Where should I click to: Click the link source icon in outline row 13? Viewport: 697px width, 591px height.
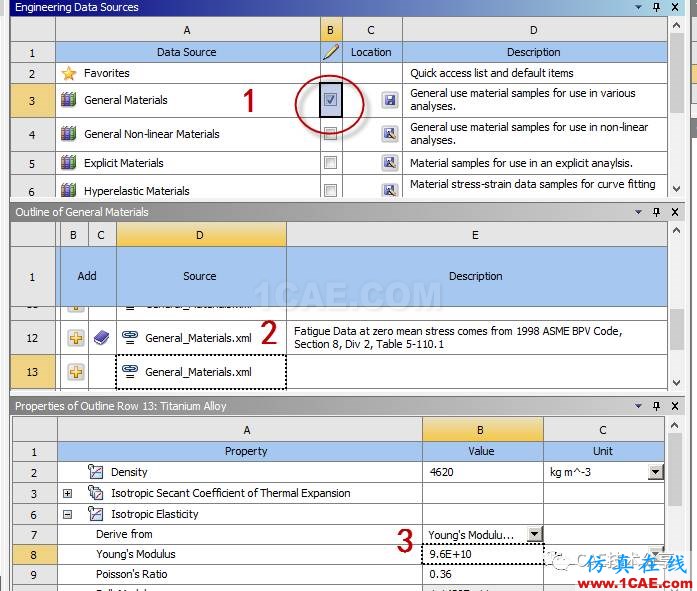(130, 371)
